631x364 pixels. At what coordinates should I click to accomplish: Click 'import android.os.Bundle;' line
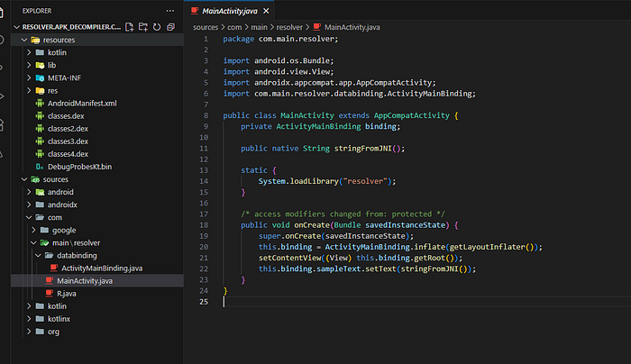279,60
